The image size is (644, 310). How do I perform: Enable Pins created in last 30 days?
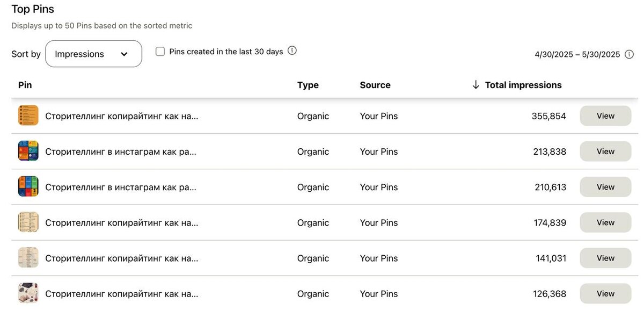click(160, 52)
